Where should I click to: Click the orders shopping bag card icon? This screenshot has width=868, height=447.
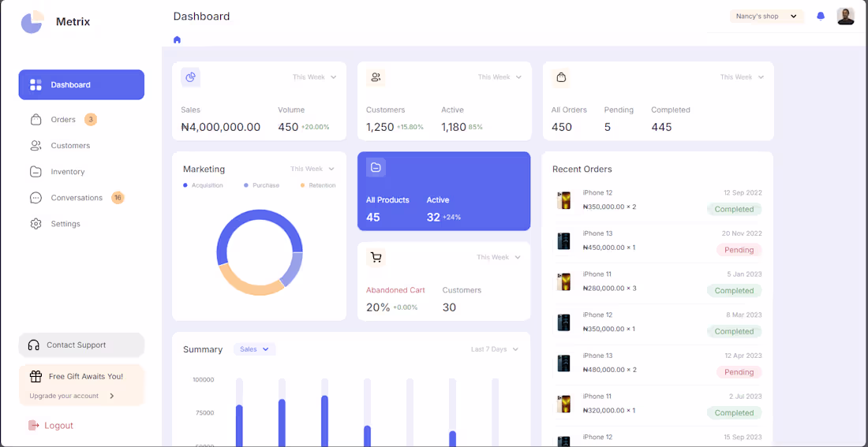561,77
